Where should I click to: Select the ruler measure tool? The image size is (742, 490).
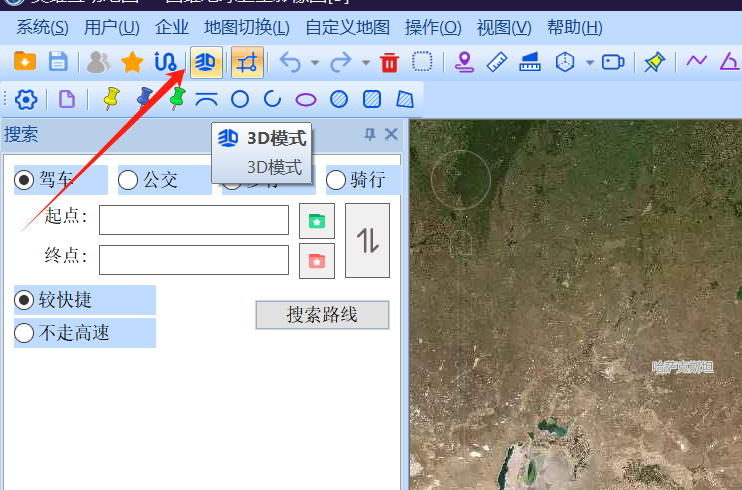point(497,62)
